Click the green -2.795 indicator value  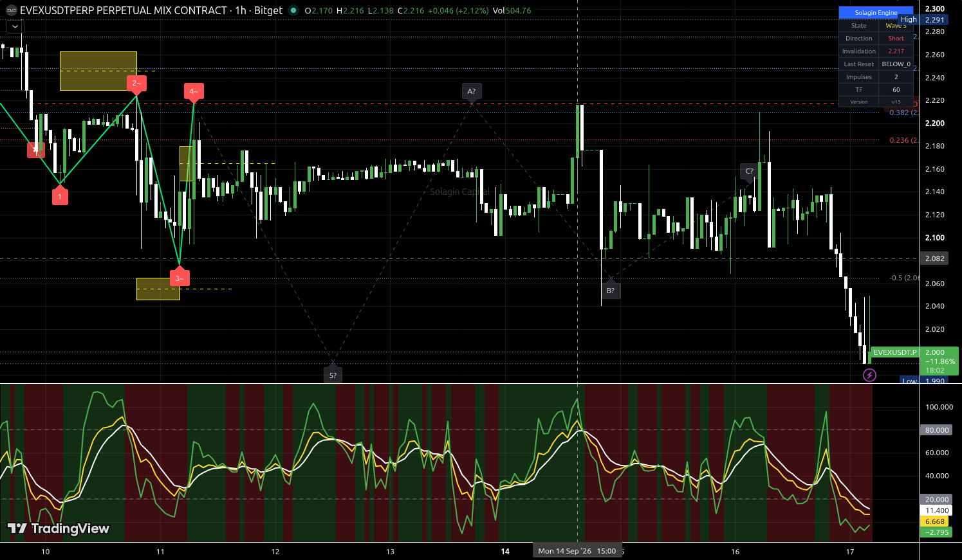click(x=936, y=532)
